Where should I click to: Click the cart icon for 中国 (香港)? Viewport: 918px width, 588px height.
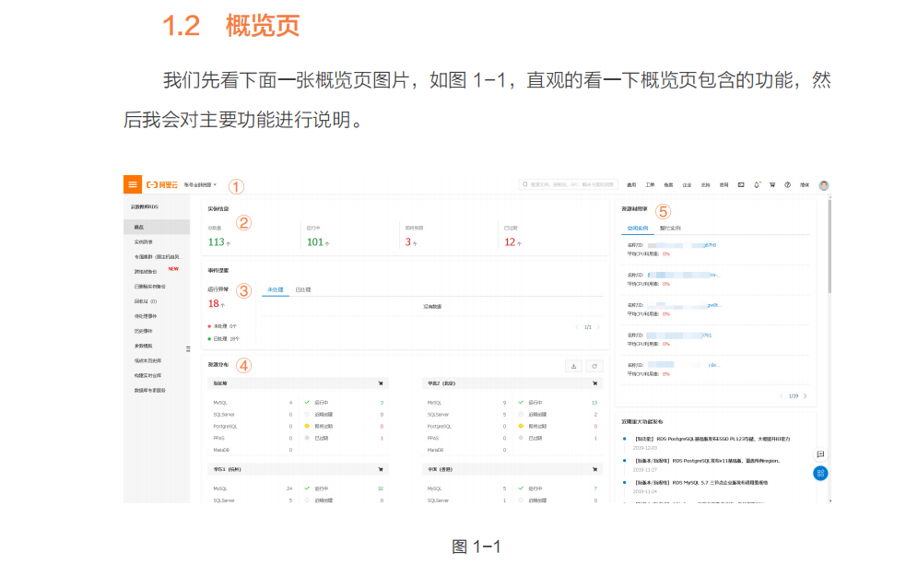click(x=594, y=469)
